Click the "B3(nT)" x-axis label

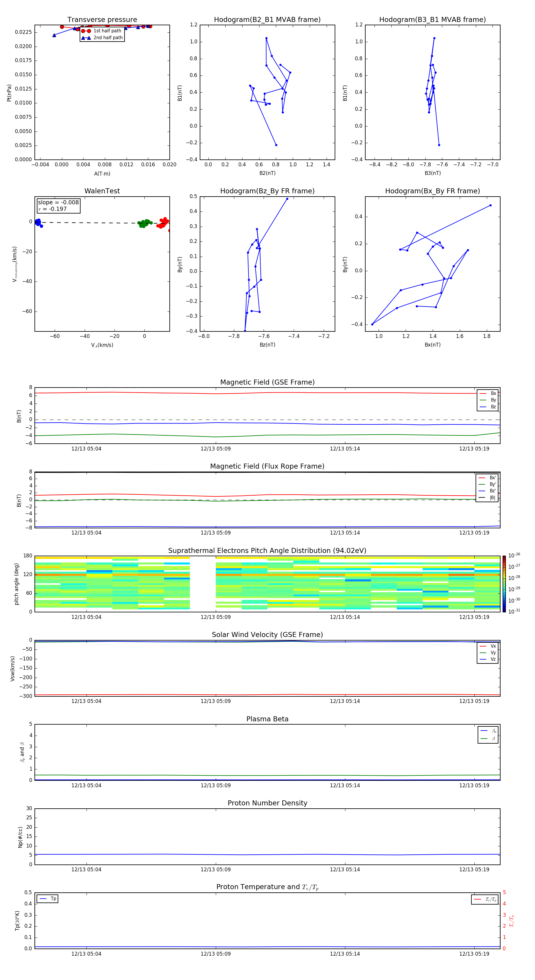click(432, 173)
